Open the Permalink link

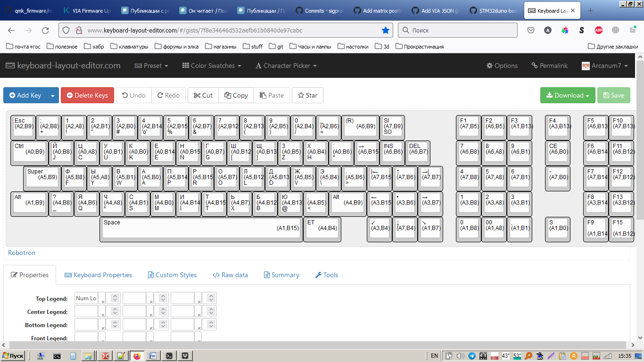click(549, 66)
